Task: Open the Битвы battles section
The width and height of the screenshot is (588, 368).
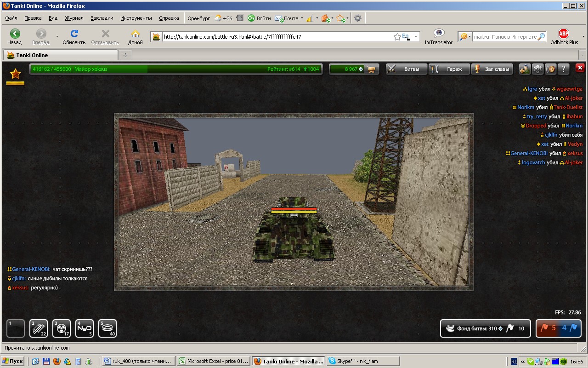Action: (x=406, y=69)
